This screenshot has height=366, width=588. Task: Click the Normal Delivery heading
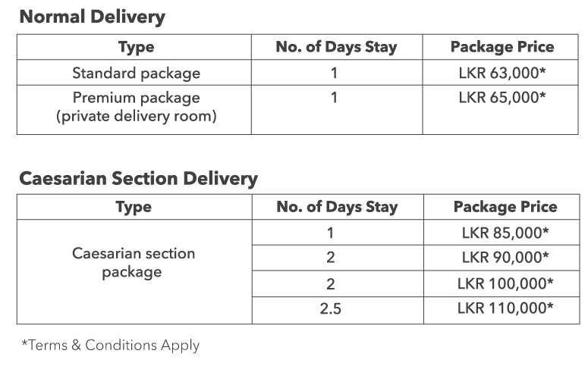93,17
